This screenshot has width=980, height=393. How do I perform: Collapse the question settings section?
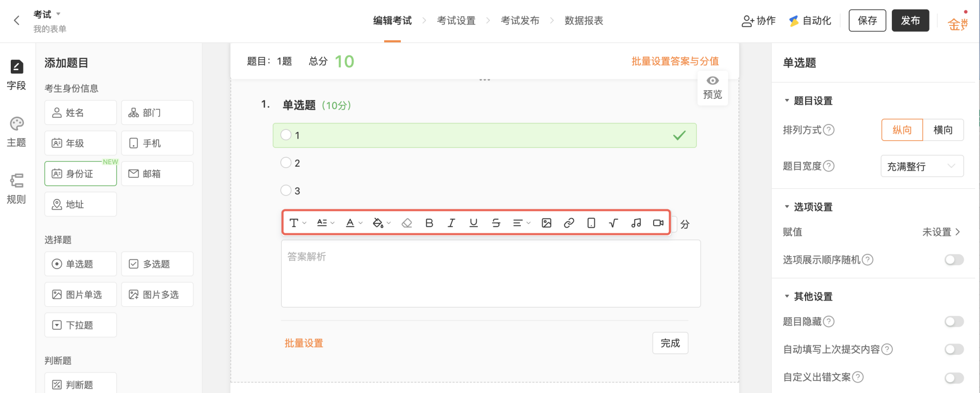(x=787, y=100)
